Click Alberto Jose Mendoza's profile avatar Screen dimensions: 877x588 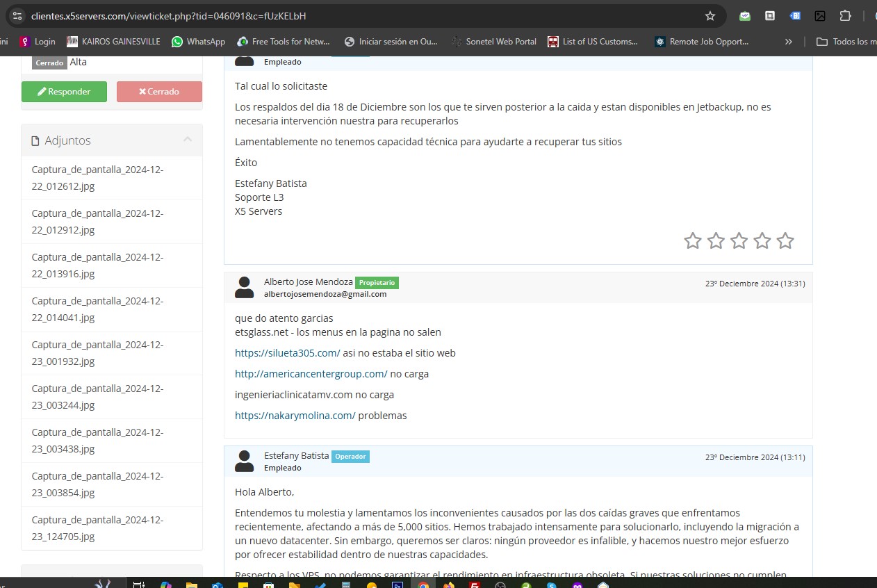click(244, 286)
